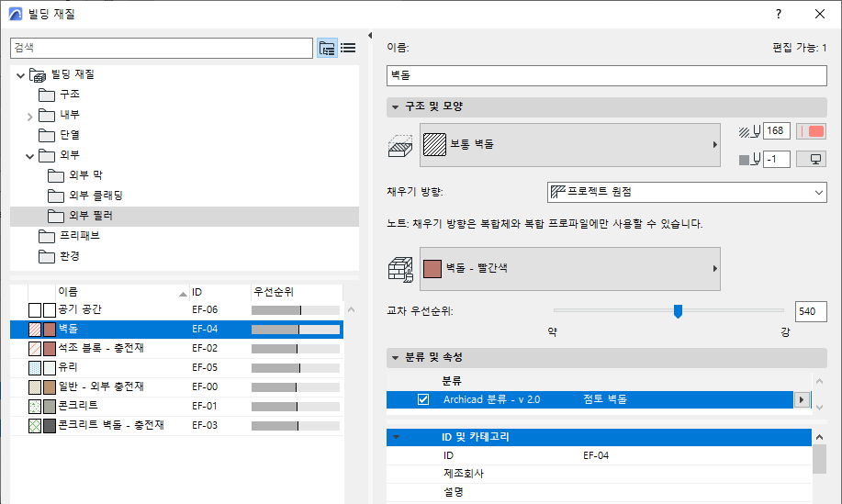The height and width of the screenshot is (504, 842).
Task: Click material list scroll up arrow
Action: 351,309
